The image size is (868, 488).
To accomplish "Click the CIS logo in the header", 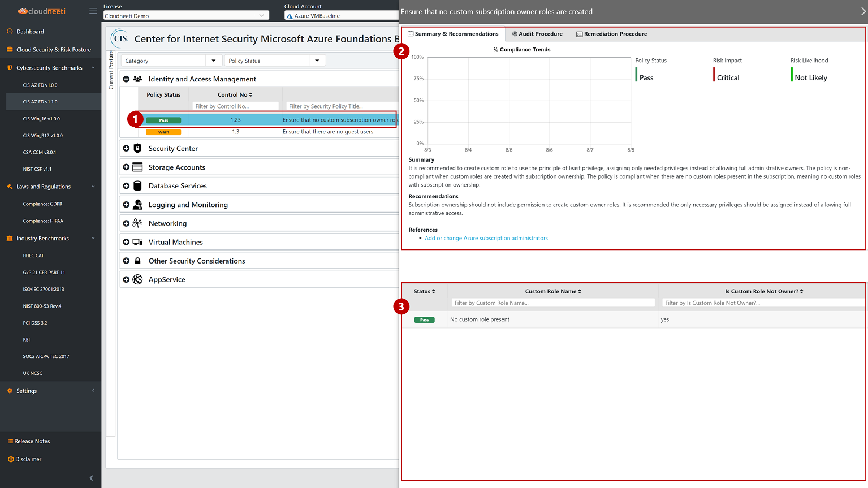I will 120,38.
